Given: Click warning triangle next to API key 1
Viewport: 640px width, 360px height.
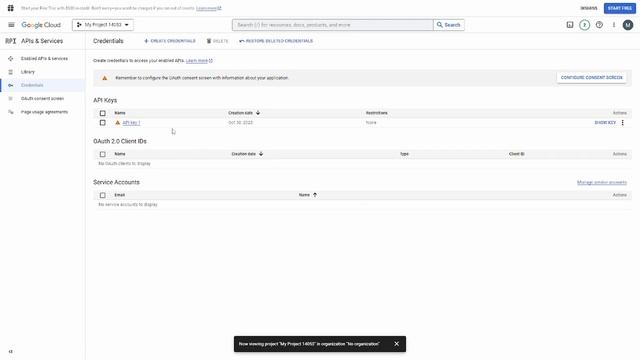Looking at the screenshot, I should click(x=118, y=122).
